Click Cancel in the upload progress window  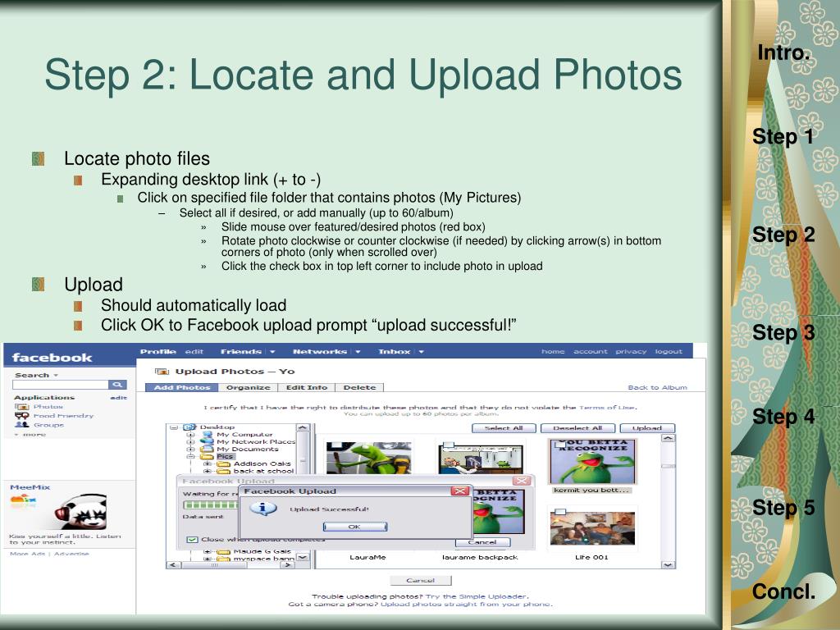point(482,542)
